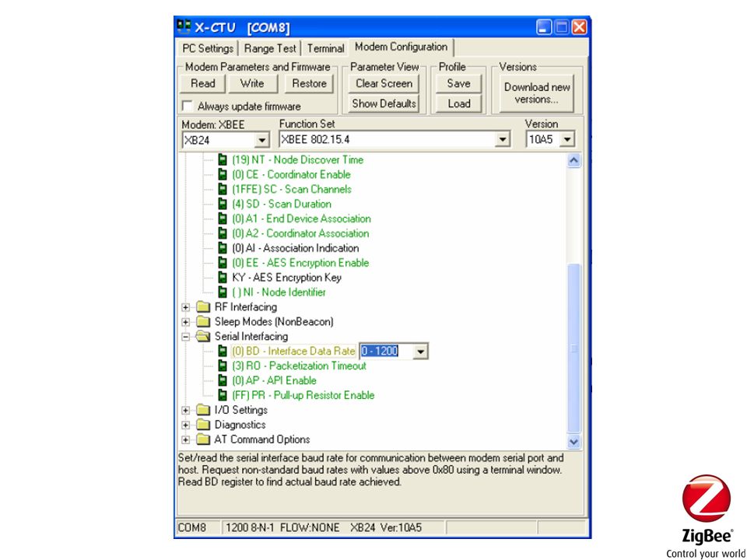This screenshot has width=747, height=560.
Task: Expand the Sleep Modes (NonBeacon) node
Action: [x=186, y=322]
